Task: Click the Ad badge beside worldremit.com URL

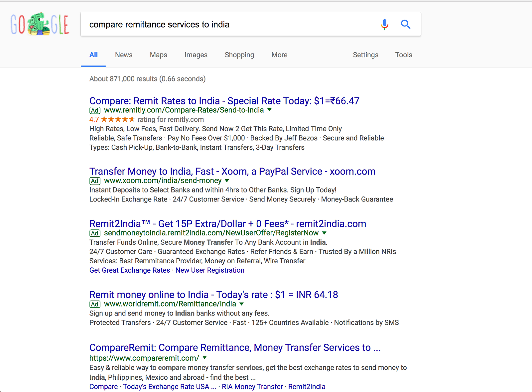Action: [95, 304]
